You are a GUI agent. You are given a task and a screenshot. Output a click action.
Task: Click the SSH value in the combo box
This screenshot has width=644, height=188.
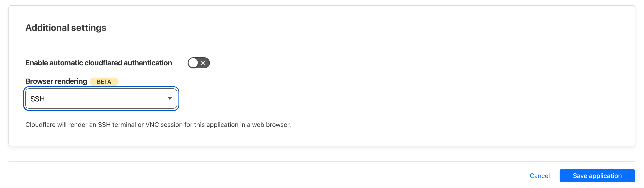point(38,99)
